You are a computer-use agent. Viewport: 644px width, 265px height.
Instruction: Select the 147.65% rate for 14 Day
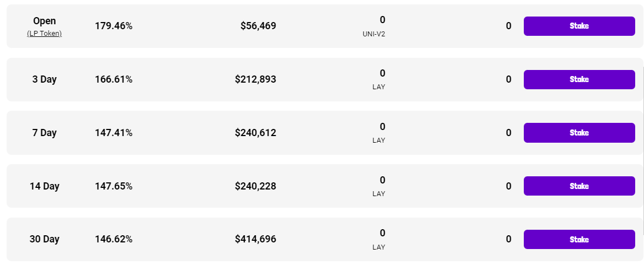pyautogui.click(x=114, y=186)
